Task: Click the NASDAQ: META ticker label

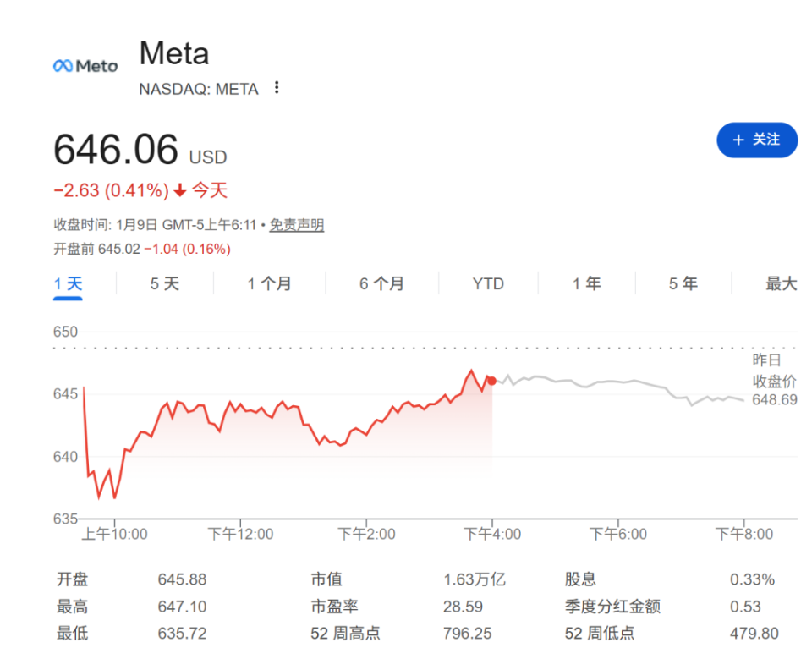Action: [x=199, y=89]
